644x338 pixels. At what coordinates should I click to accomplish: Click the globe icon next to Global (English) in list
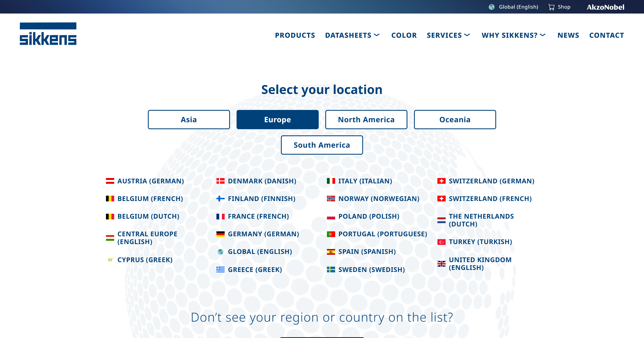221,252
